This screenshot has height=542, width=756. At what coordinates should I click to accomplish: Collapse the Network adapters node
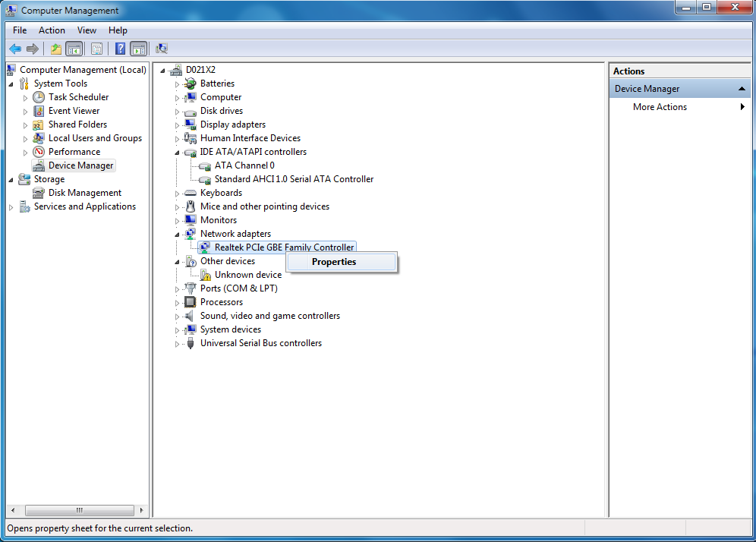(x=177, y=235)
